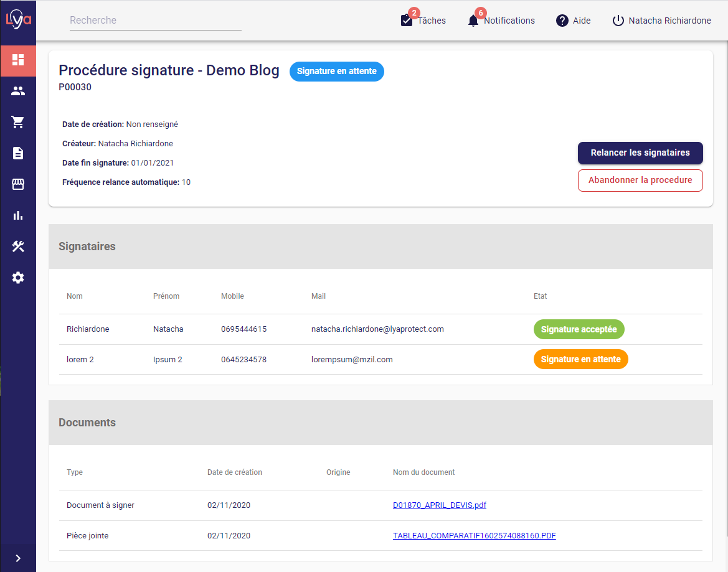This screenshot has width=728, height=572.
Task: Open the settings gear icon in sidebar
Action: pos(18,278)
